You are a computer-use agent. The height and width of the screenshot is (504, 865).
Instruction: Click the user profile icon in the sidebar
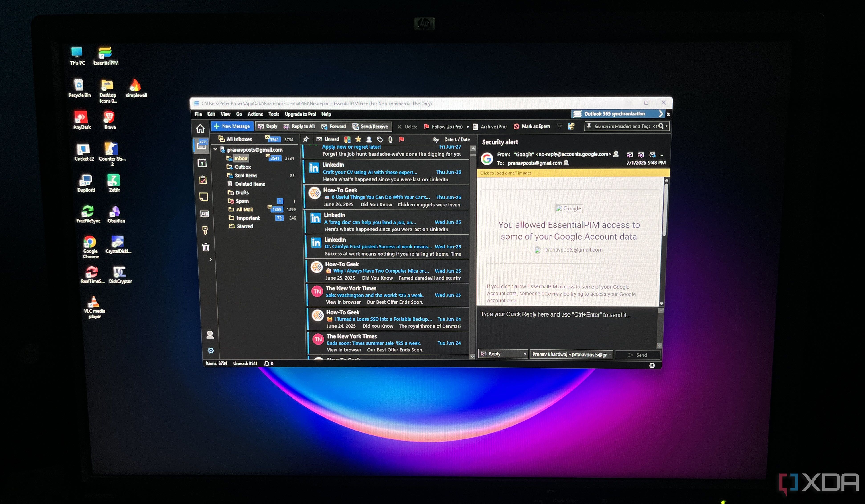click(x=210, y=335)
